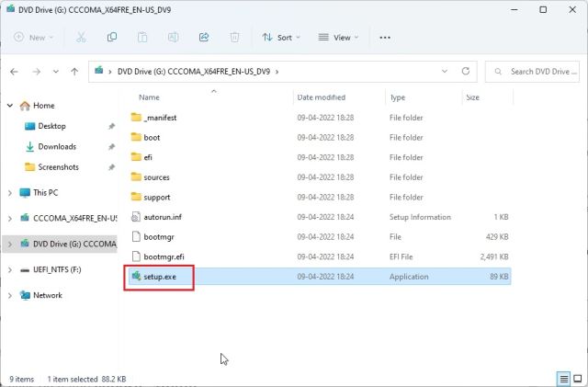The image size is (588, 387).
Task: Click the Delete trash icon
Action: point(234,37)
